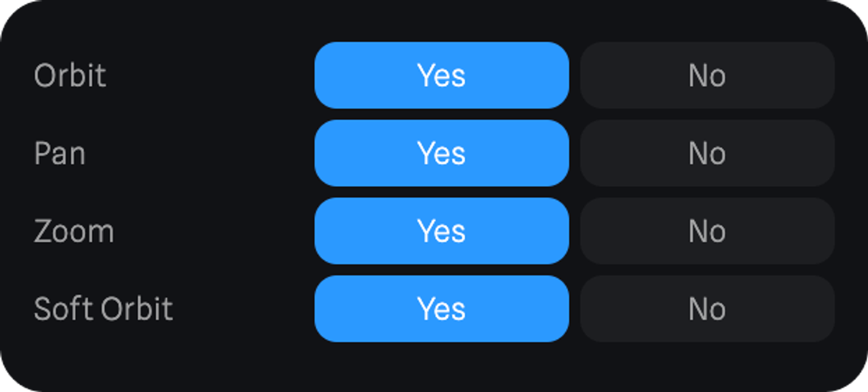Enable Soft Orbit by selecting Yes

(x=441, y=309)
